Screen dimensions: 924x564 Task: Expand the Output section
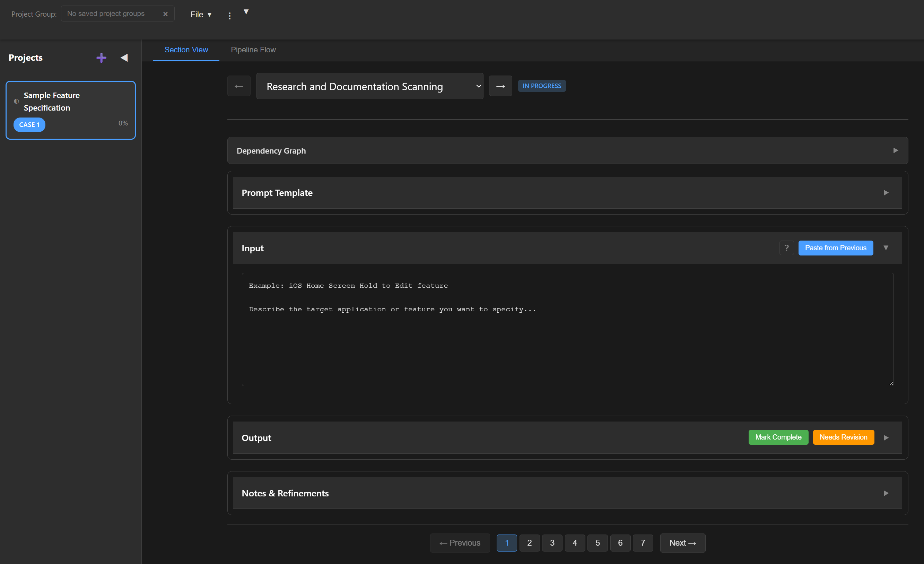coord(886,437)
